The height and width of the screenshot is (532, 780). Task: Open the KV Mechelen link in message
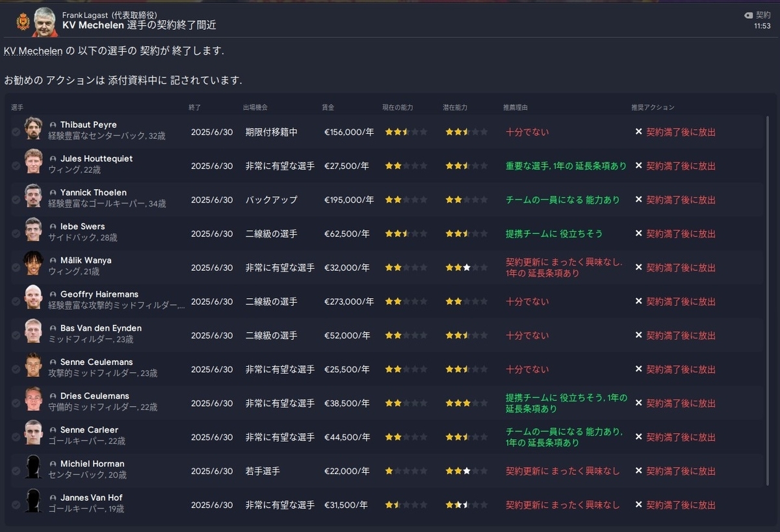tap(34, 51)
